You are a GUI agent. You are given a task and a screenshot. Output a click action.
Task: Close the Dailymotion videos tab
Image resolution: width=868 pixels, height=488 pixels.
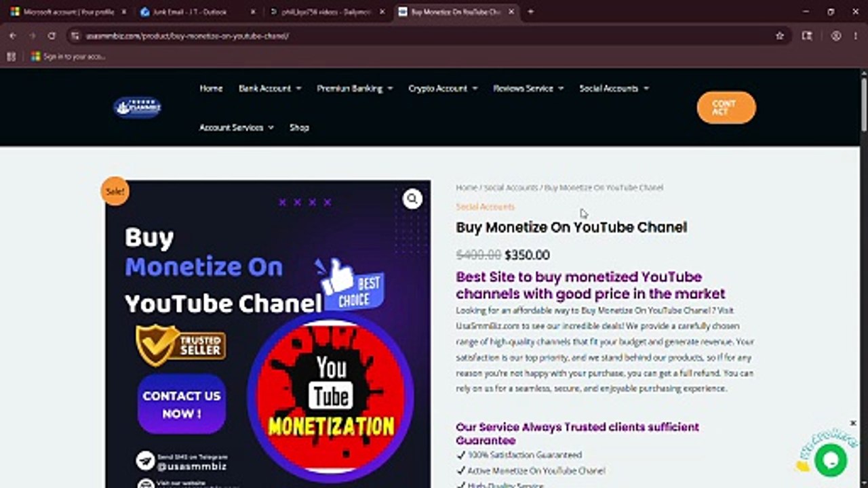(x=382, y=12)
